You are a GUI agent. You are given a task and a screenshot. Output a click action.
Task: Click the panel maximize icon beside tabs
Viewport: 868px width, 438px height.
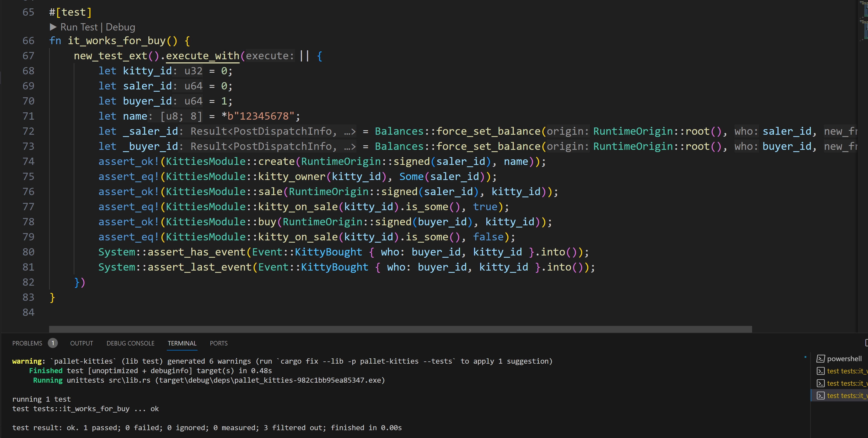tap(866, 343)
